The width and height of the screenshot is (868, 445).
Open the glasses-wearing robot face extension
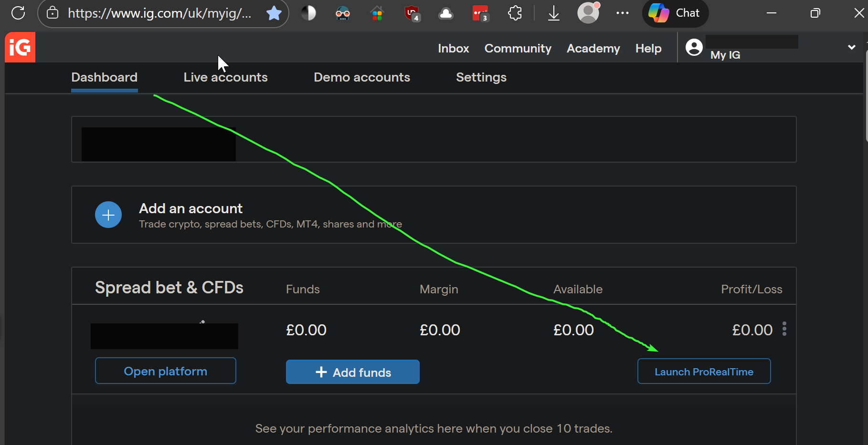[x=343, y=13]
